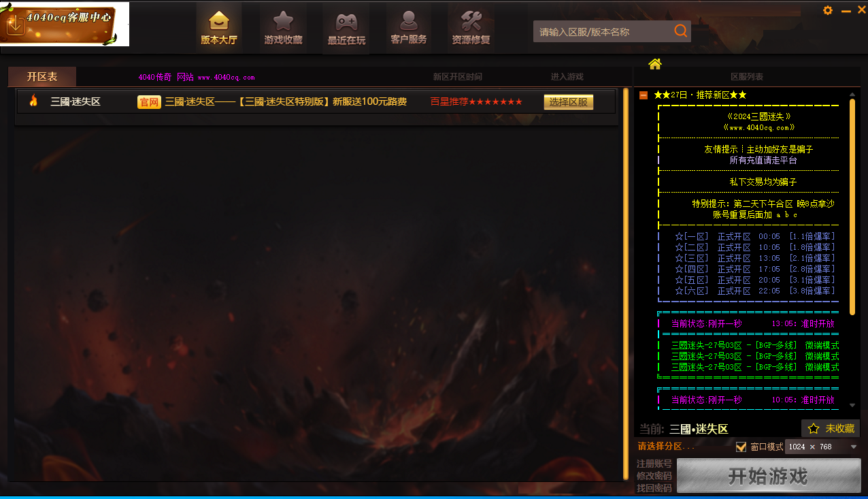868x499 pixels.
Task: Click the 开始游戏 start button
Action: point(768,476)
